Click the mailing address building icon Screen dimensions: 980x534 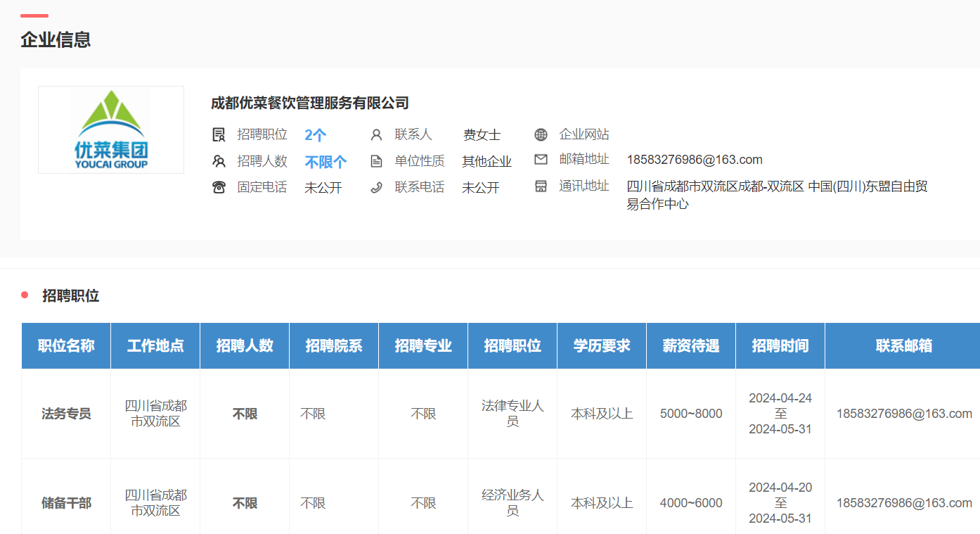(541, 186)
